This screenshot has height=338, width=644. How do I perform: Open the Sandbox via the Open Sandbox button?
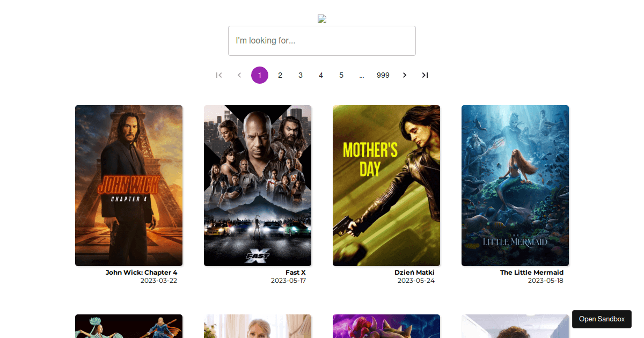point(602,319)
